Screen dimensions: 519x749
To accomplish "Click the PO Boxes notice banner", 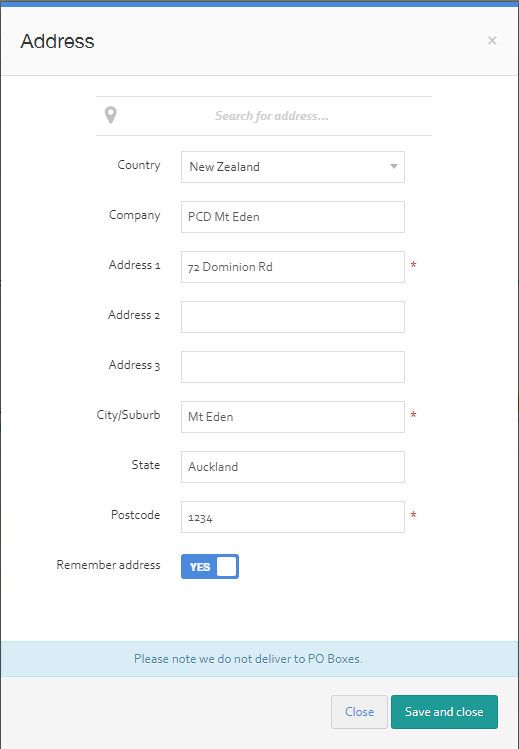I will tap(259, 659).
